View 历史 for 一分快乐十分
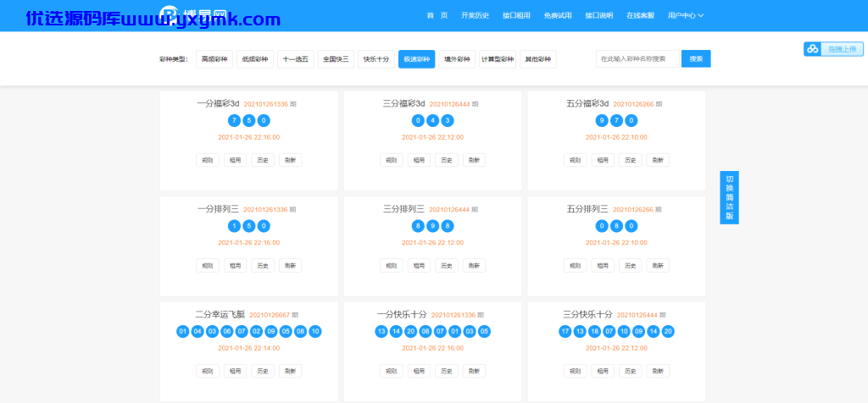This screenshot has height=403, width=868. [x=447, y=371]
